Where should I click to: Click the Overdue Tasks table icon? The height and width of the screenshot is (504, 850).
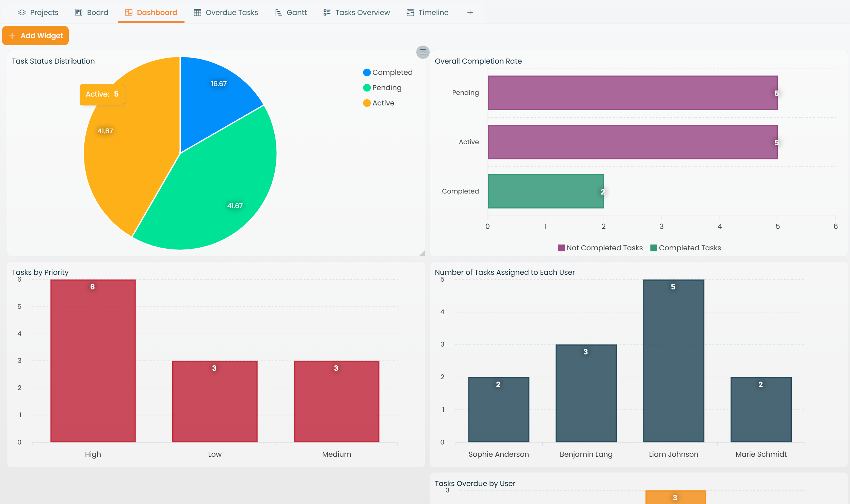point(197,13)
